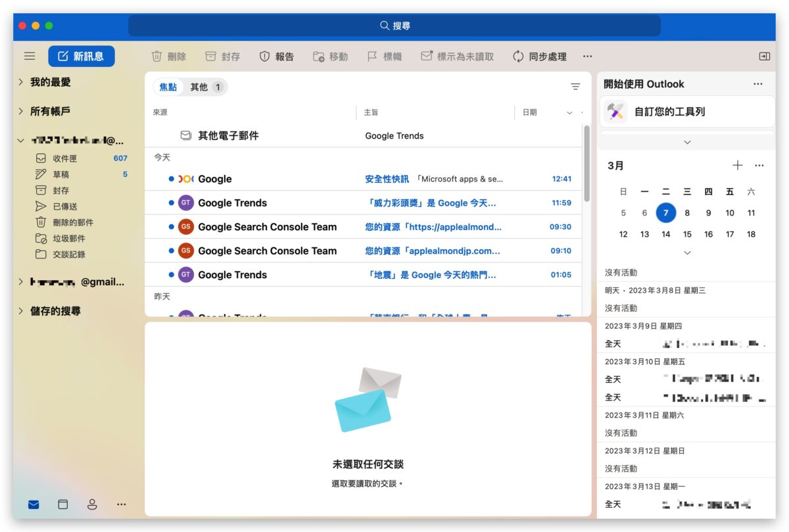This screenshot has height=532, width=789.
Task: Open 開始使用 Outlook panel options
Action: point(758,84)
